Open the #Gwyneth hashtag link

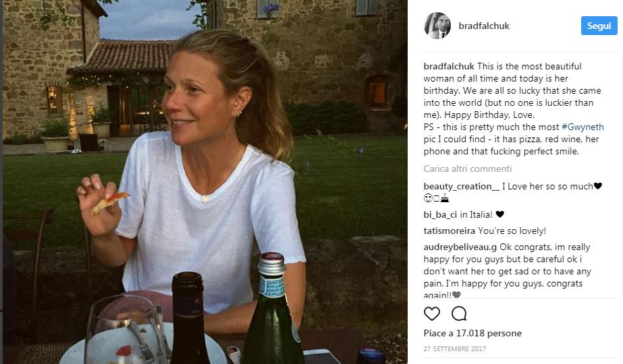tap(583, 127)
